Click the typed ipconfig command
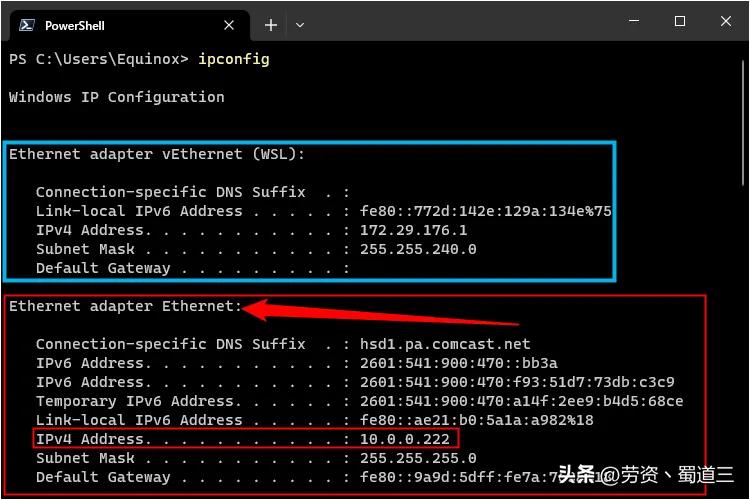The image size is (750, 500). click(233, 59)
